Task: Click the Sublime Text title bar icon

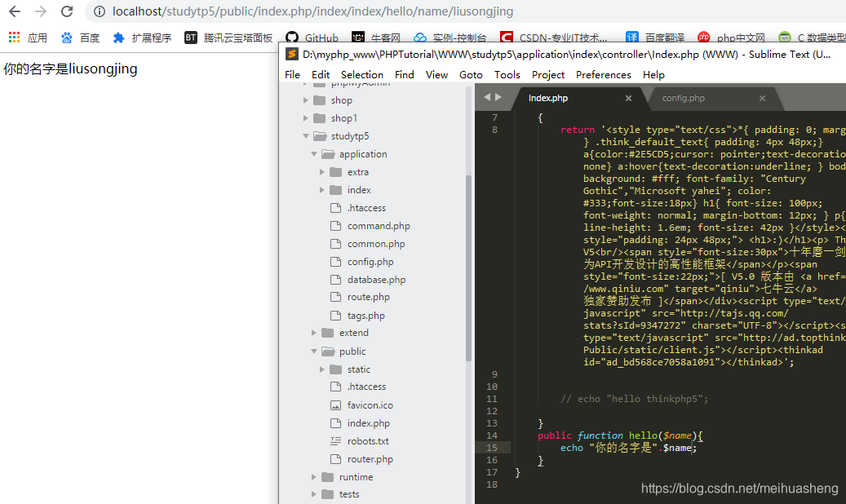Action: (292, 54)
